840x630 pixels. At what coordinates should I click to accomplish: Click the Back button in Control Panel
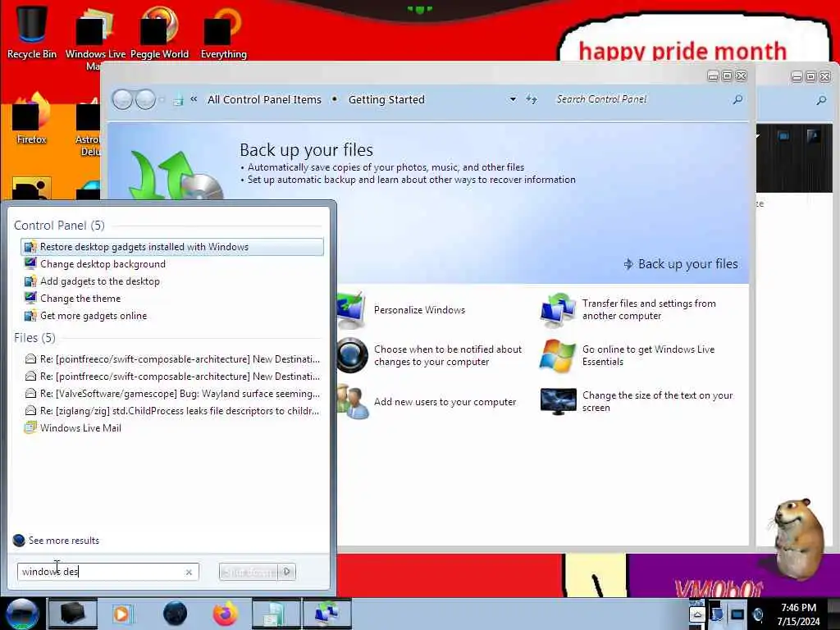click(123, 99)
